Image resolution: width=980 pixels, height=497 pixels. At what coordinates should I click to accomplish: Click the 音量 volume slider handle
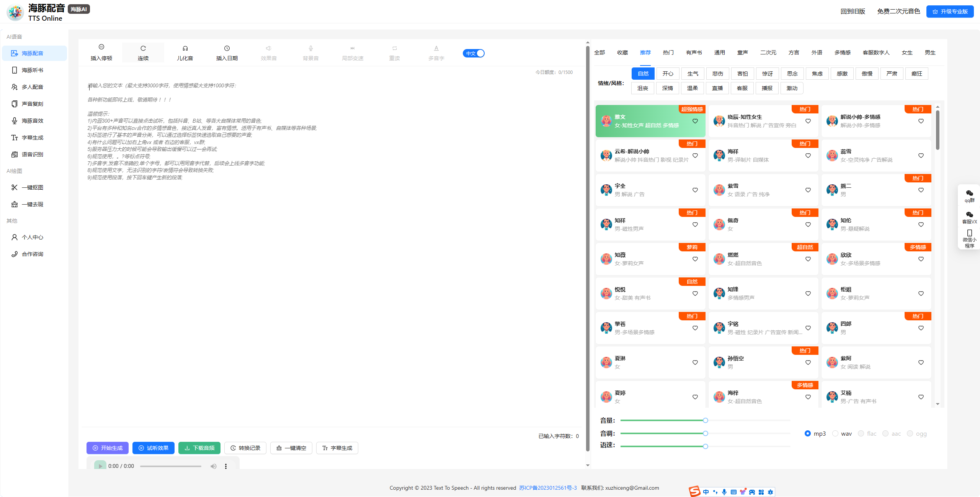[706, 420]
